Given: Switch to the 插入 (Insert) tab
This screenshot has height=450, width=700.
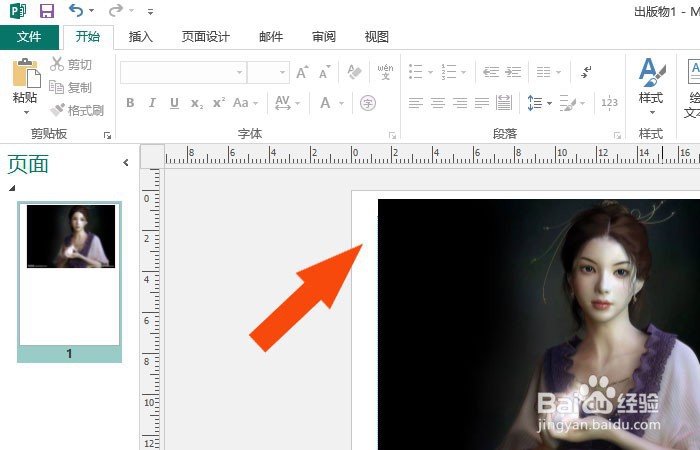Looking at the screenshot, I should pos(141,37).
